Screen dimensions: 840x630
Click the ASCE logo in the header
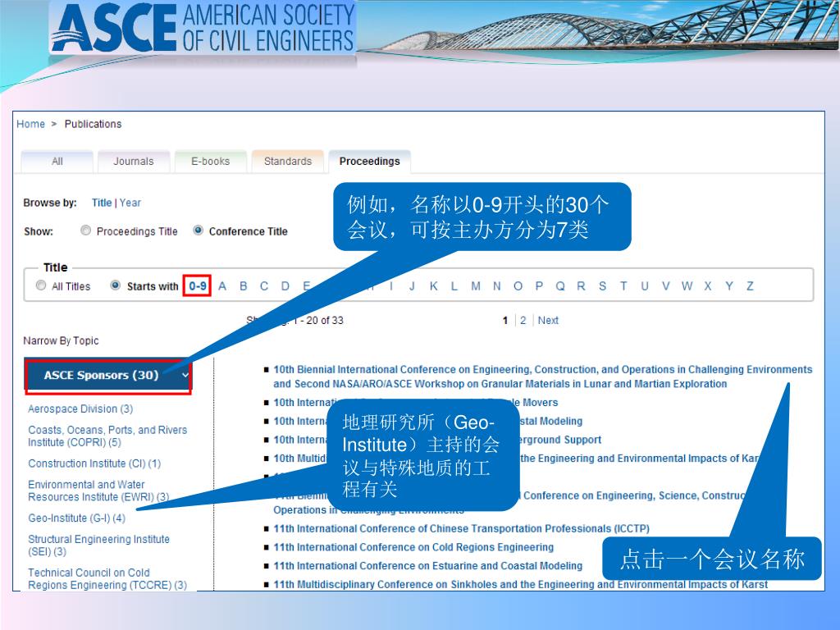pyautogui.click(x=203, y=28)
